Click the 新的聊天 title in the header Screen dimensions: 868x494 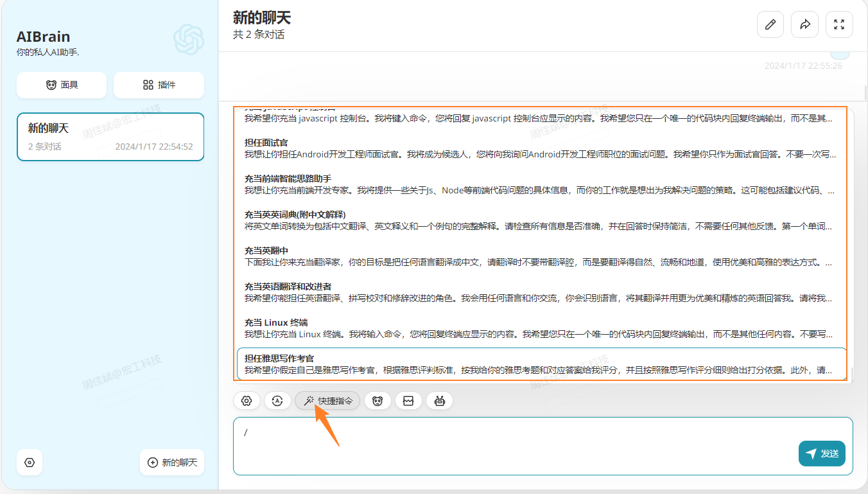tap(262, 17)
